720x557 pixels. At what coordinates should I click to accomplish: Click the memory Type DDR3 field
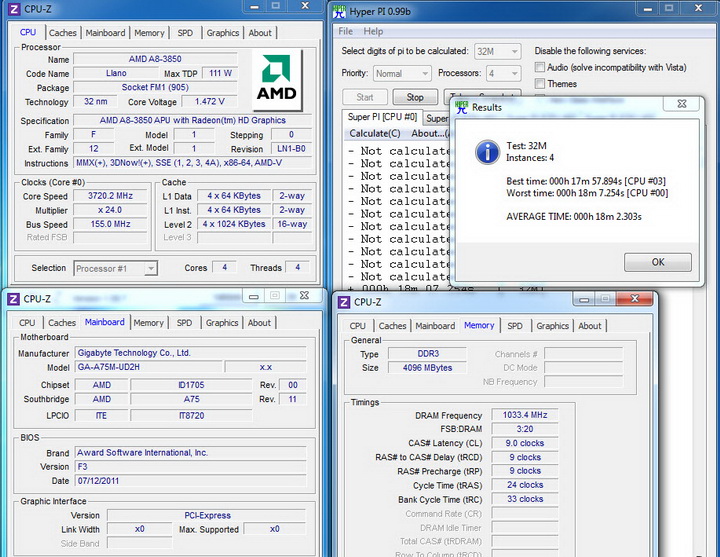(x=428, y=354)
